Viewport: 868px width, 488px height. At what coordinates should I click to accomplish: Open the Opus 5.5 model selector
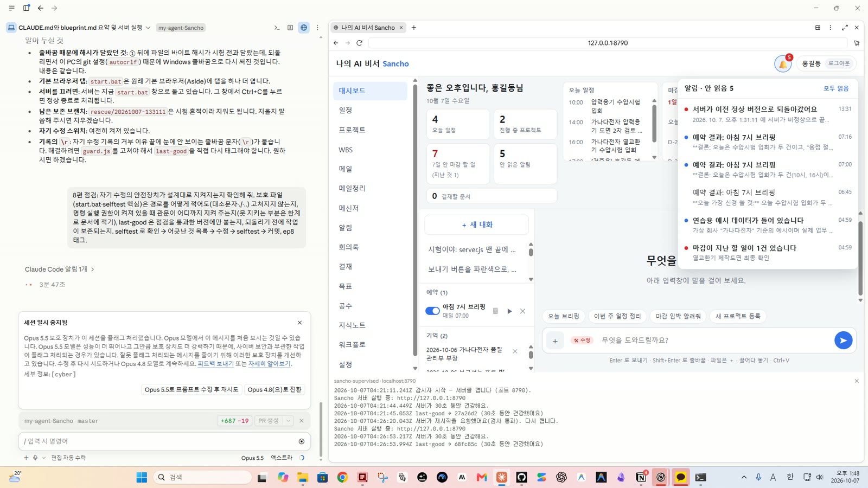tap(252, 458)
